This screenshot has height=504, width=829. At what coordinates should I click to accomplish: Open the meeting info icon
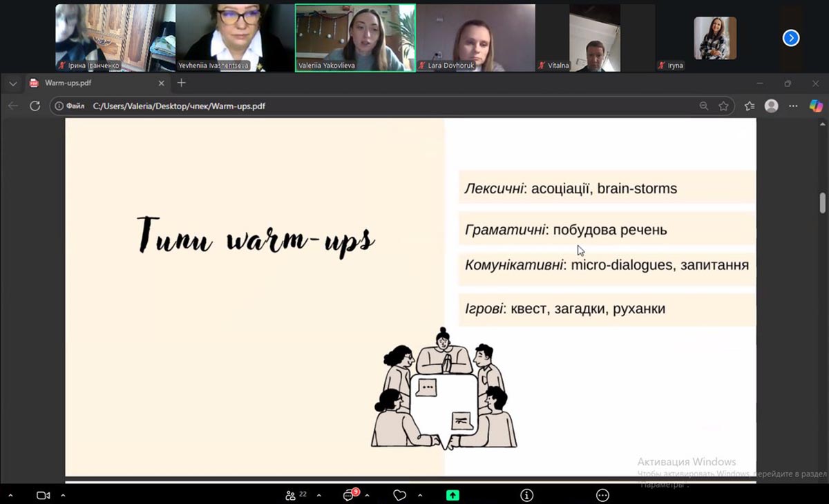[x=527, y=495]
